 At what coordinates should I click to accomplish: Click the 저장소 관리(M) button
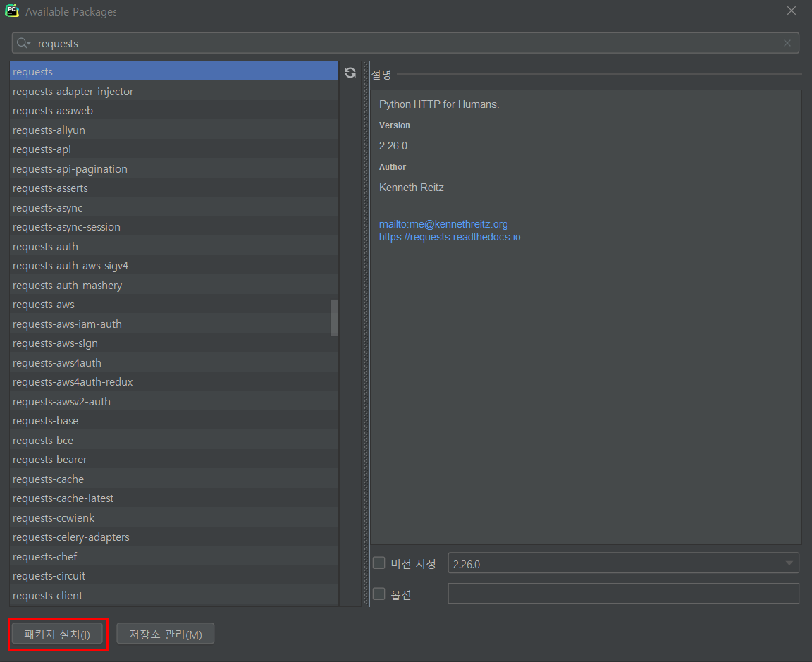tap(165, 633)
